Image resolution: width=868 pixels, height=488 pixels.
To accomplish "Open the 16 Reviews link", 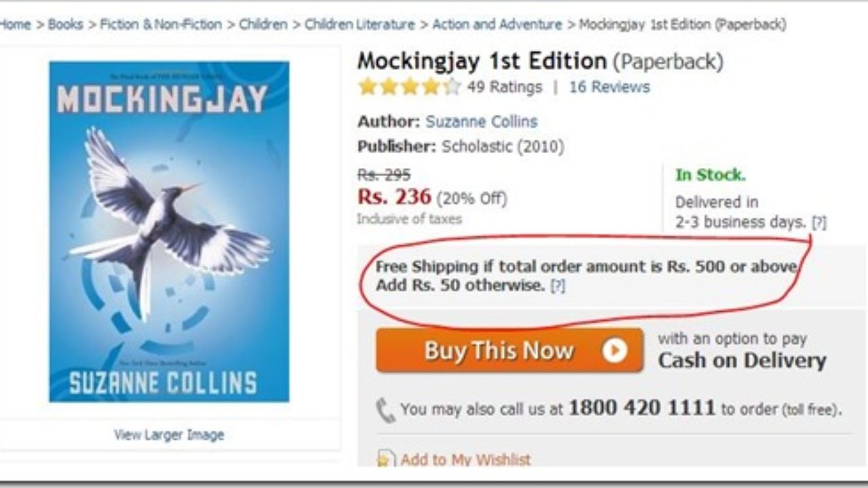I will 609,87.
